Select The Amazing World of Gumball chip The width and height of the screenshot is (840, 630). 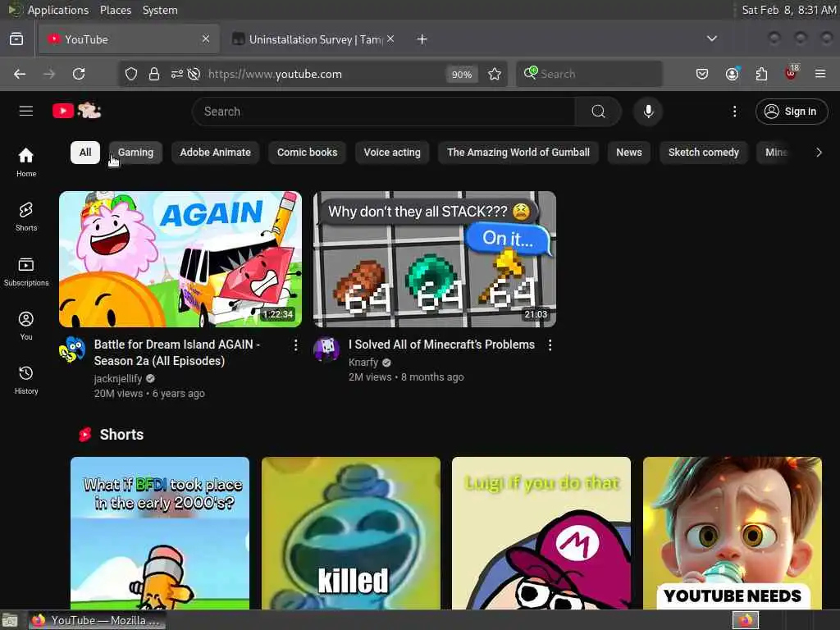(x=518, y=153)
